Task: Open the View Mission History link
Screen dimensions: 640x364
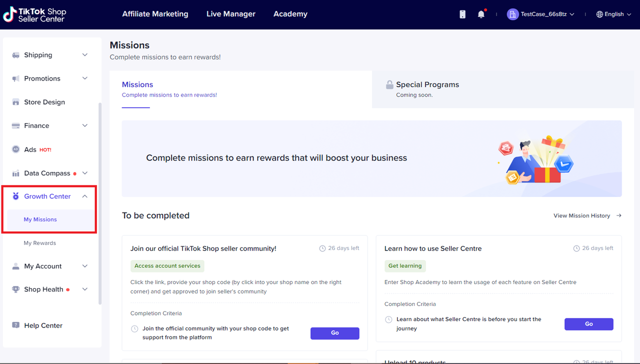Action: 587,215
